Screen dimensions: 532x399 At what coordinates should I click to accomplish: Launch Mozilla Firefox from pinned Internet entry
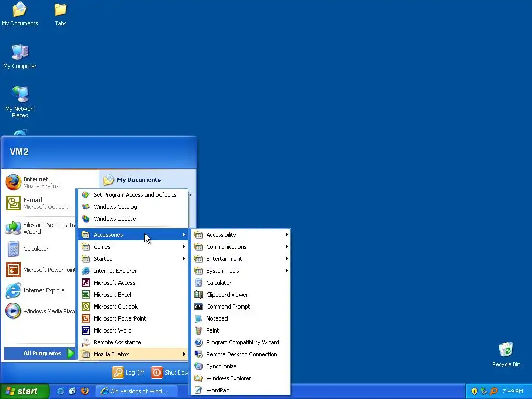(40, 182)
